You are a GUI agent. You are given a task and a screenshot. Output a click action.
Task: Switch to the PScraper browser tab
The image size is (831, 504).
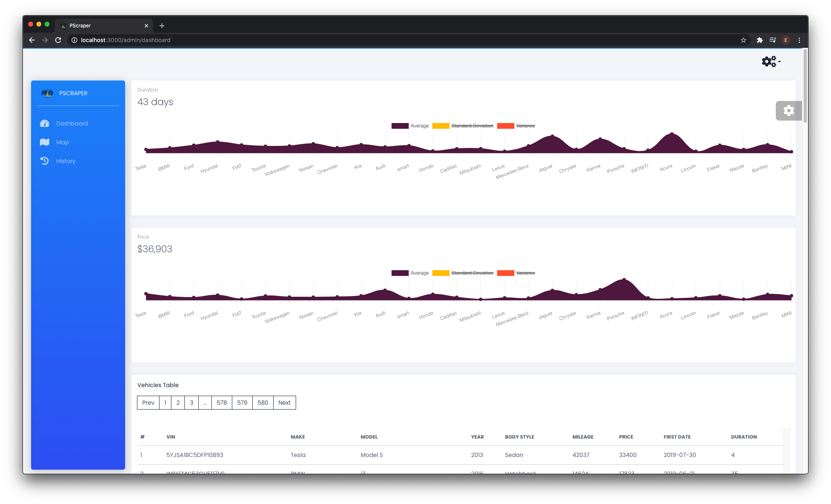coord(102,25)
